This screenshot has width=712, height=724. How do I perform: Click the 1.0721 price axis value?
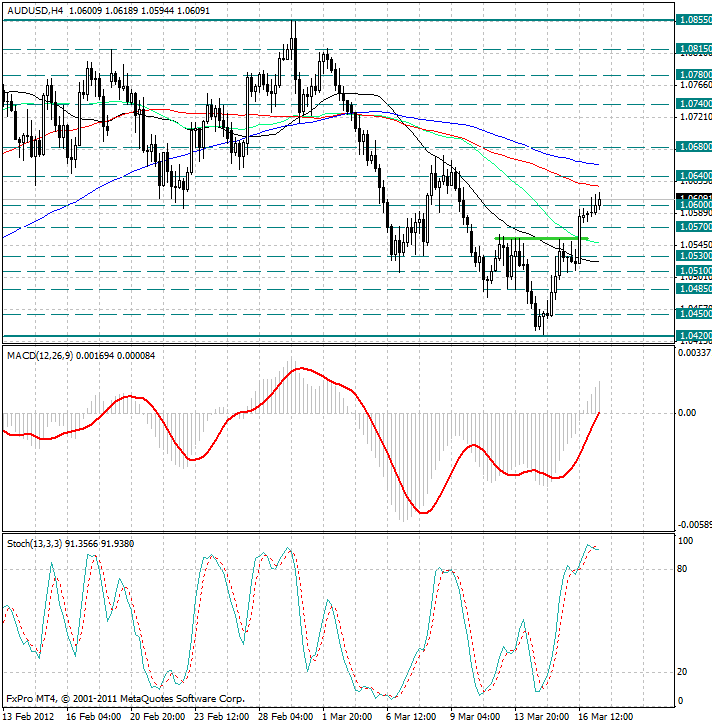click(696, 117)
